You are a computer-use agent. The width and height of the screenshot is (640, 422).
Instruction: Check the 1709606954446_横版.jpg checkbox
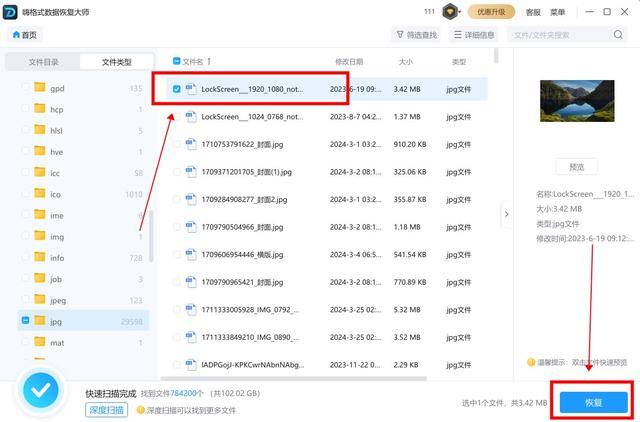pyautogui.click(x=176, y=254)
